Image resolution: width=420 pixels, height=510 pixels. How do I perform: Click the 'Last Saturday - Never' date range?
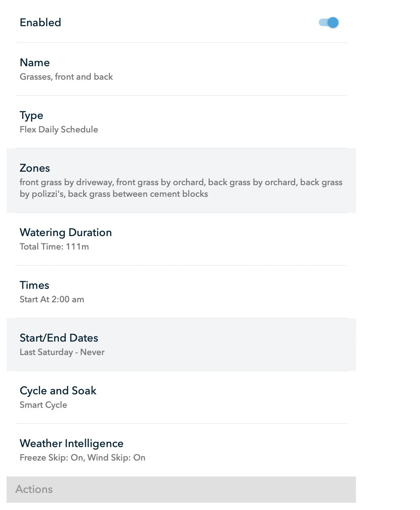coord(62,352)
